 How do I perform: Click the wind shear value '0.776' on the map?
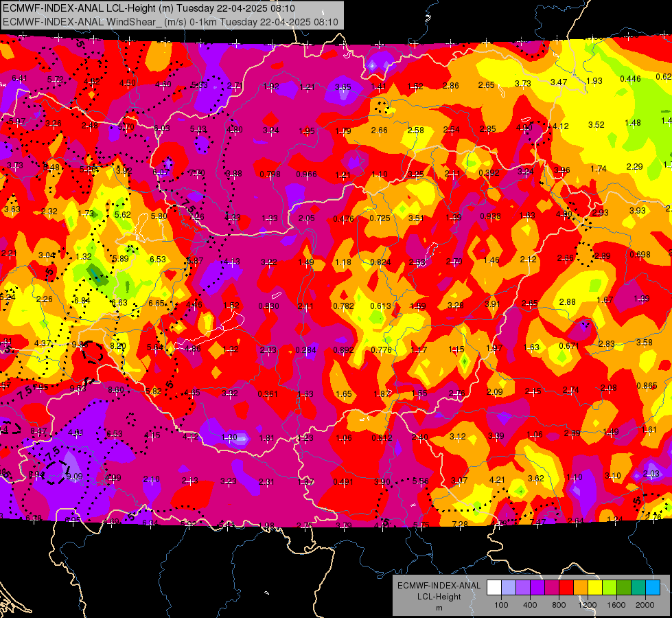coord(381,350)
